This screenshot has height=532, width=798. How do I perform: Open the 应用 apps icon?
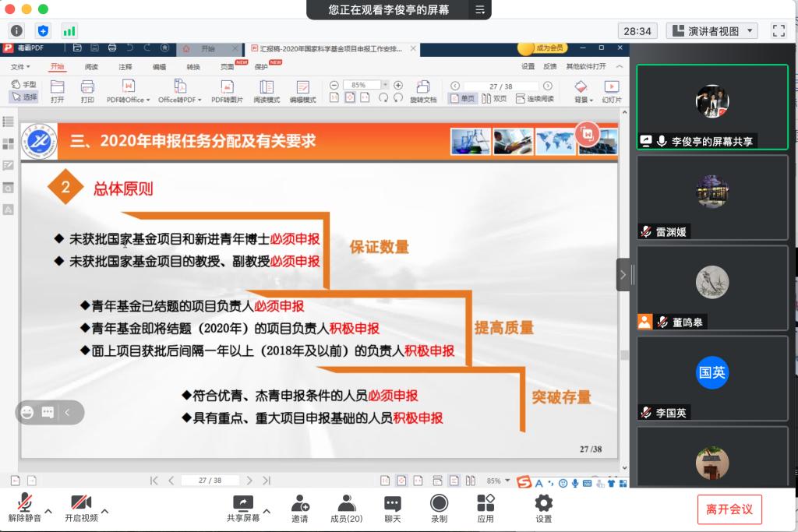pyautogui.click(x=486, y=508)
